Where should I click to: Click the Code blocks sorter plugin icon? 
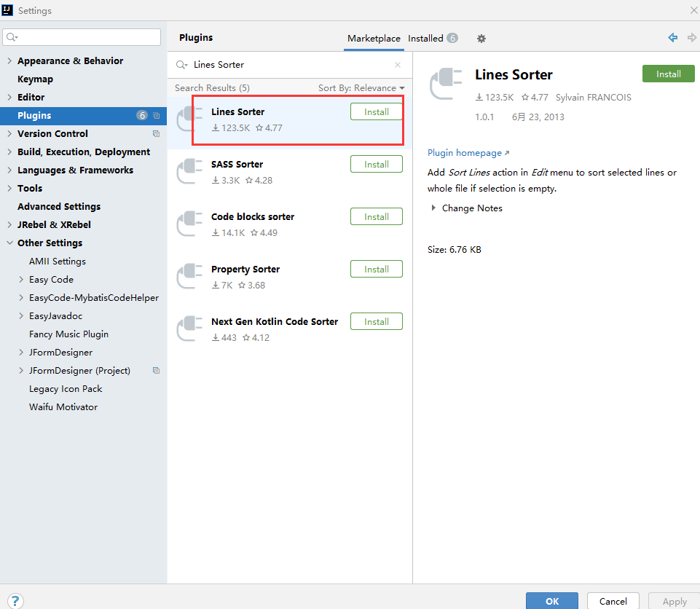pos(189,224)
